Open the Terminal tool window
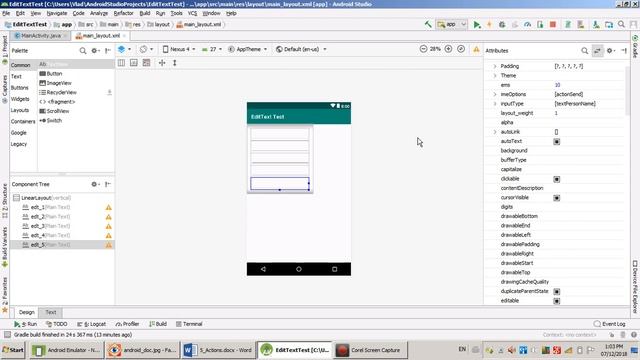Screen dimensions: 640x360 189,324
